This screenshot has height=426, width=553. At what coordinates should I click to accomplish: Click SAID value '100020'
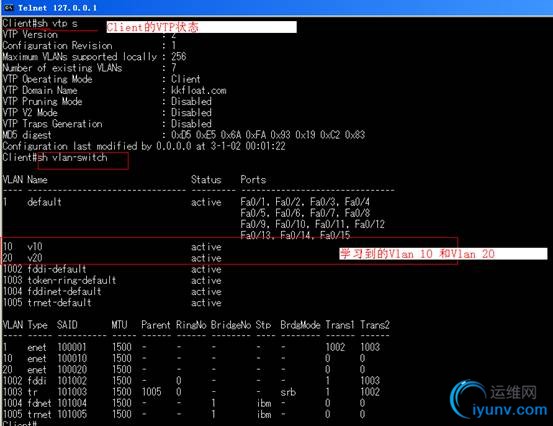pos(72,370)
